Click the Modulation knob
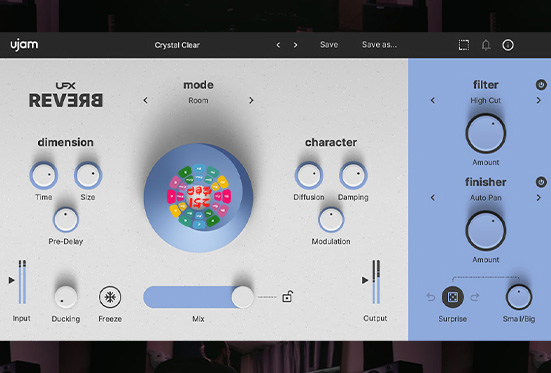This screenshot has height=373, width=551. click(331, 220)
